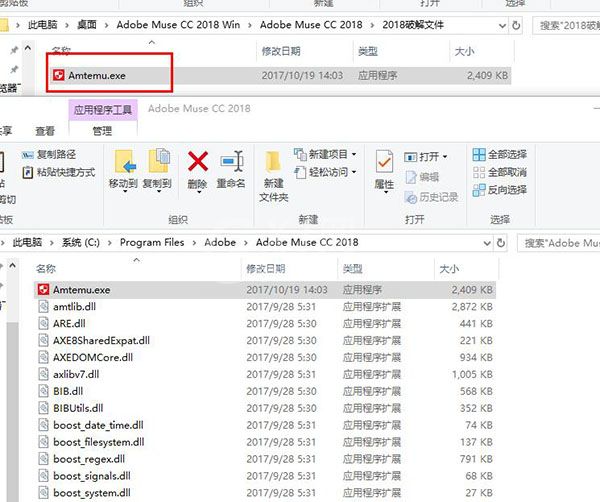Expand chevron after 桌面 in upper breadcrumb
The height and width of the screenshot is (502, 600).
tap(107, 26)
